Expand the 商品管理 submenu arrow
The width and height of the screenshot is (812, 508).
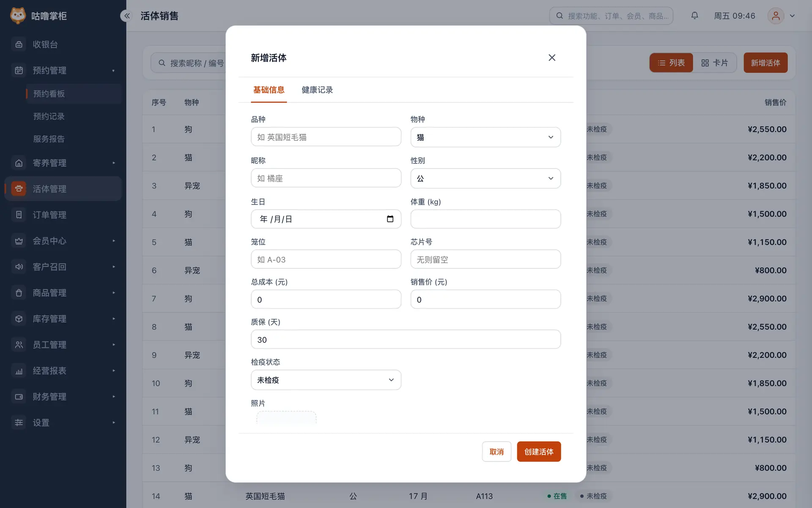point(114,293)
